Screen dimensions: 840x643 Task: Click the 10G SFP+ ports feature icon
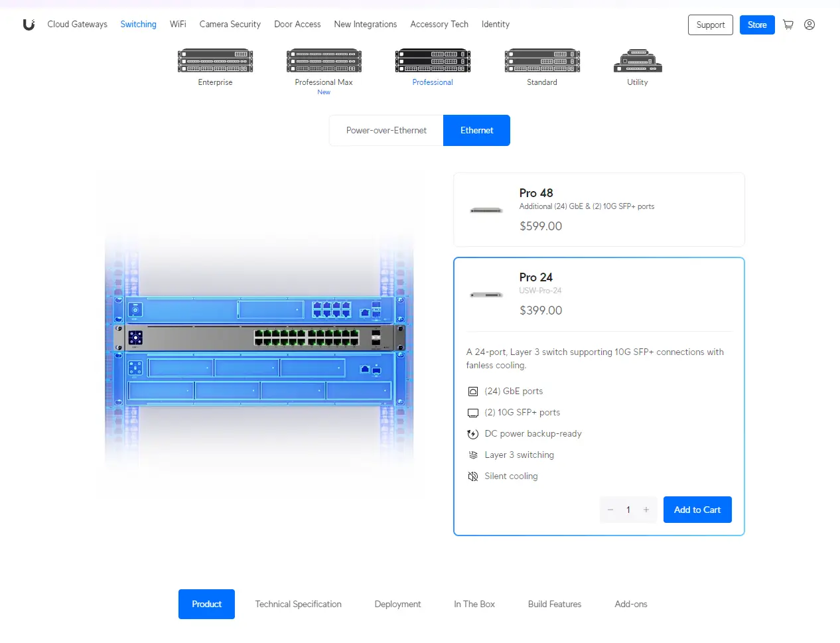pos(473,413)
